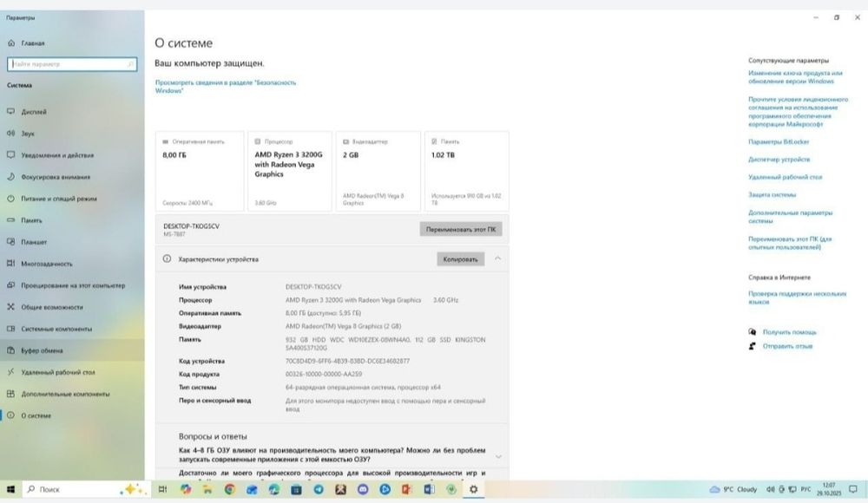Open Telegram from the taskbar

[319, 489]
